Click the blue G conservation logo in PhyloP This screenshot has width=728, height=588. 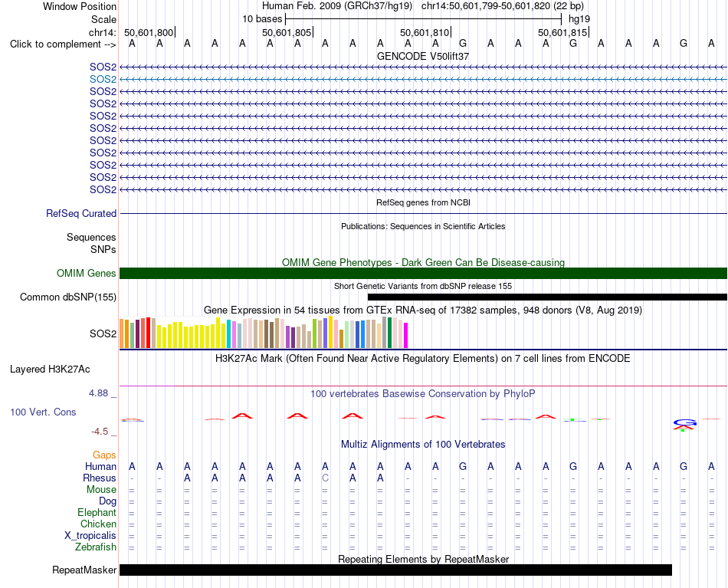[685, 422]
